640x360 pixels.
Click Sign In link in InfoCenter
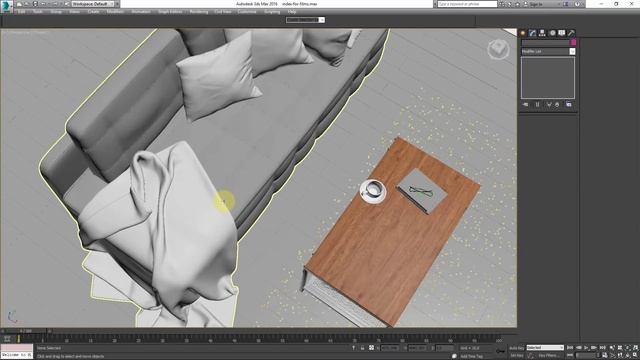click(x=536, y=4)
